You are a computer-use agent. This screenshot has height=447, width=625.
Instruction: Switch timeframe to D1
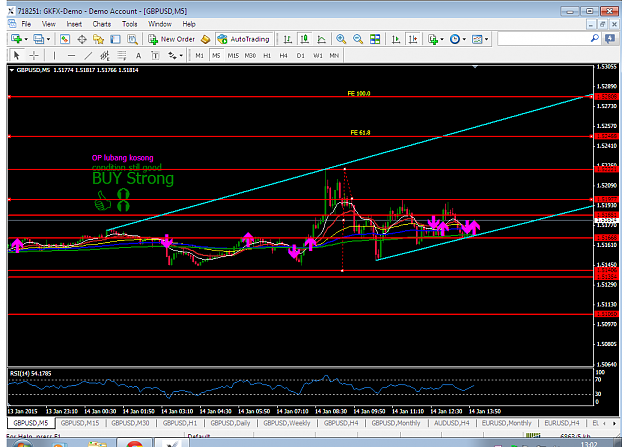301,55
